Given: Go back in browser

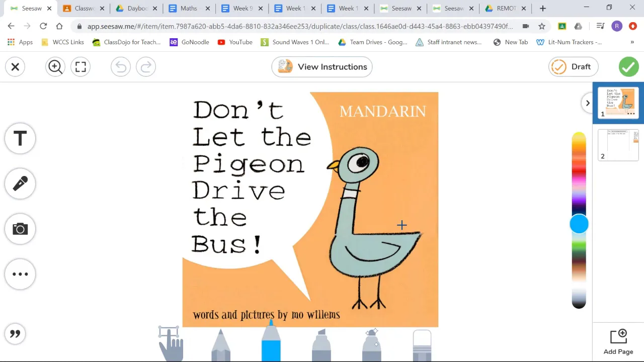Looking at the screenshot, I should 11,26.
